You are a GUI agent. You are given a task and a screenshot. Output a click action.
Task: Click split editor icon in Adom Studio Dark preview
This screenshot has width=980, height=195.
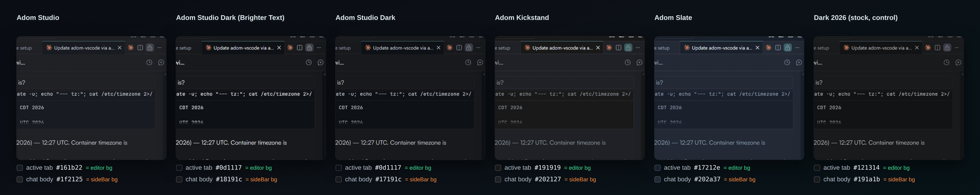[x=459, y=48]
